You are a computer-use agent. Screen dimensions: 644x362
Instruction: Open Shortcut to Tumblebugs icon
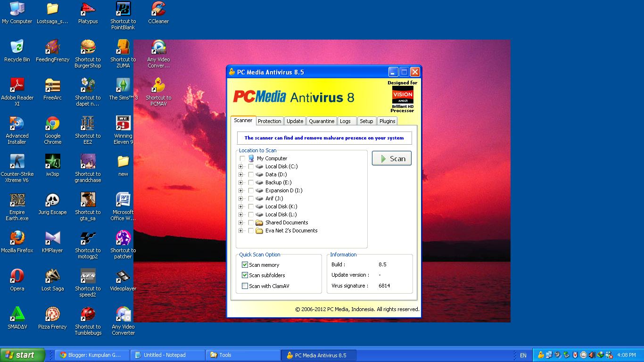pos(88,321)
